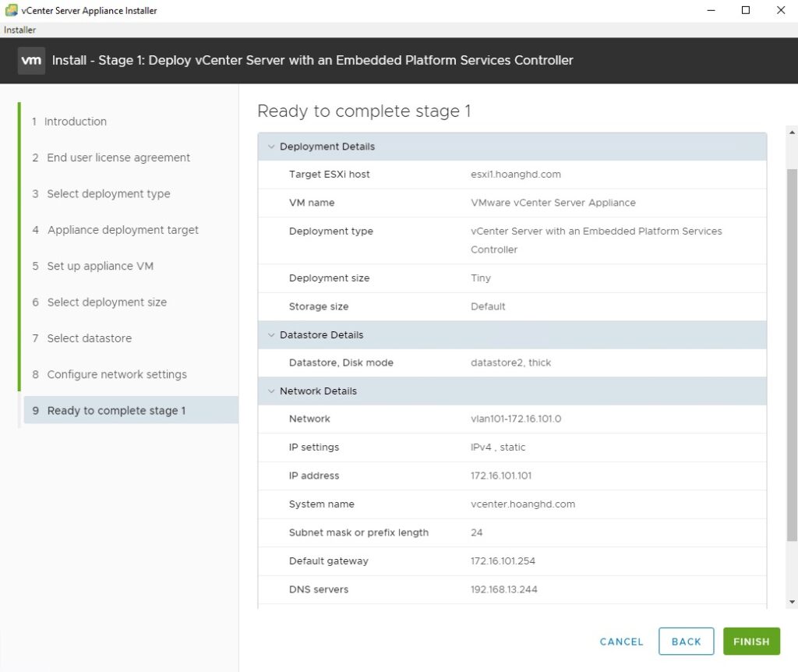Click the prefix length value 24

coord(476,532)
